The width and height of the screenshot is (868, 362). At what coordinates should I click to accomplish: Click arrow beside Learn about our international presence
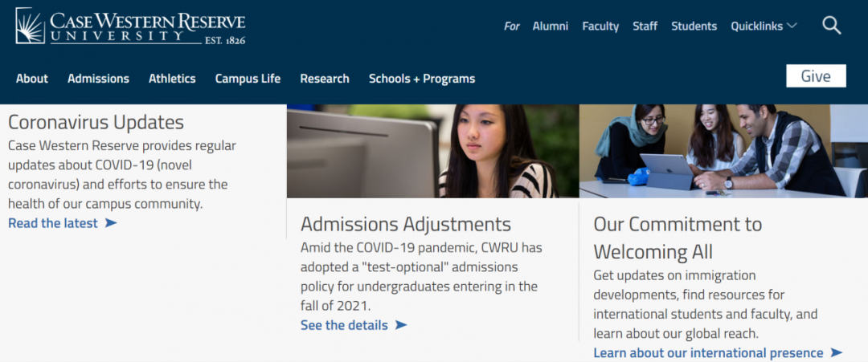tap(836, 352)
